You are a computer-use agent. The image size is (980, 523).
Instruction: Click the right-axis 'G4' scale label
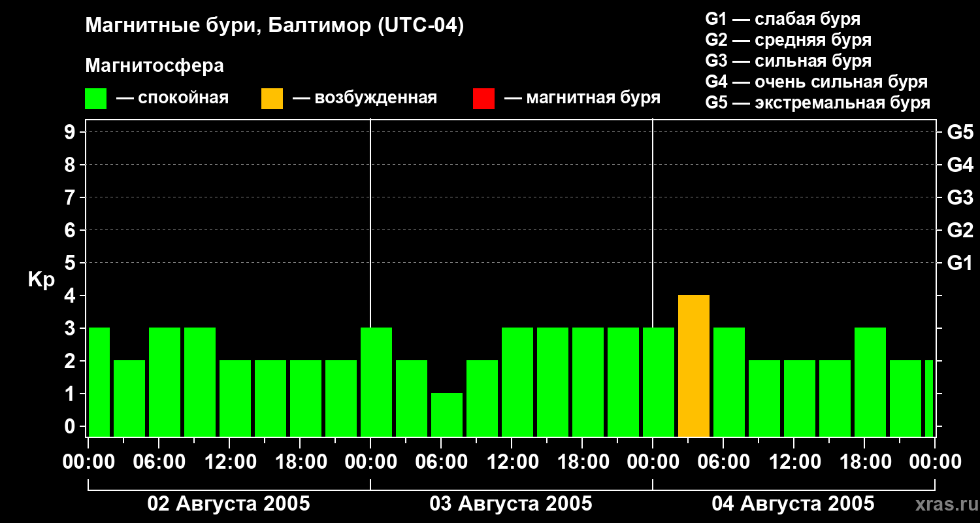tap(960, 165)
